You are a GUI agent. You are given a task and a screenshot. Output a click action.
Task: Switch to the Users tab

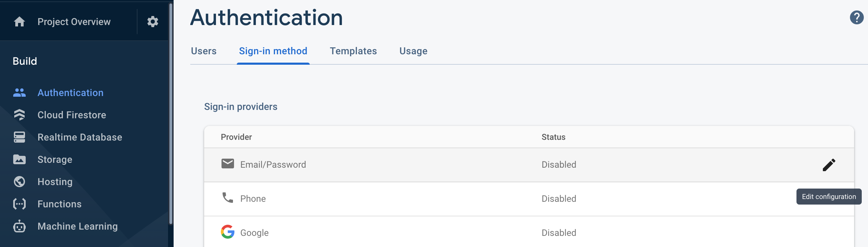(x=204, y=51)
